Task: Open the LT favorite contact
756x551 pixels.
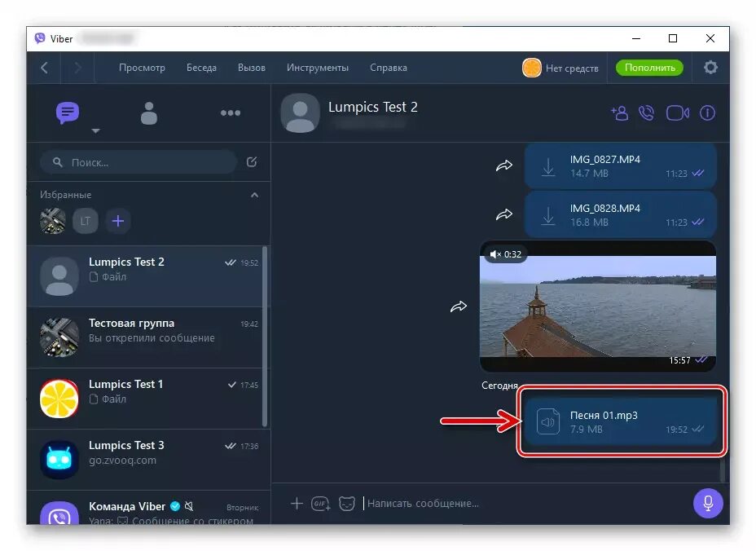Action: pos(86,221)
